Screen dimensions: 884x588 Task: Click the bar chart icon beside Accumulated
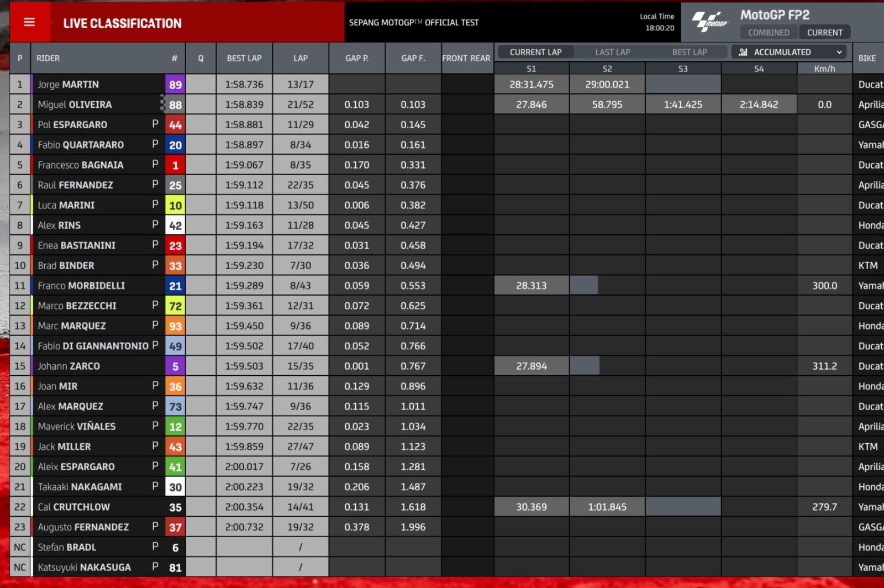[x=743, y=52]
